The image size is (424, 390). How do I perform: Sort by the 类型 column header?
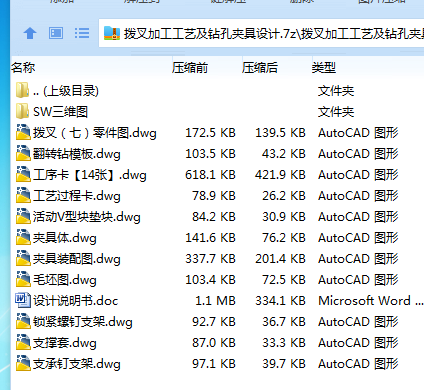pos(324,68)
